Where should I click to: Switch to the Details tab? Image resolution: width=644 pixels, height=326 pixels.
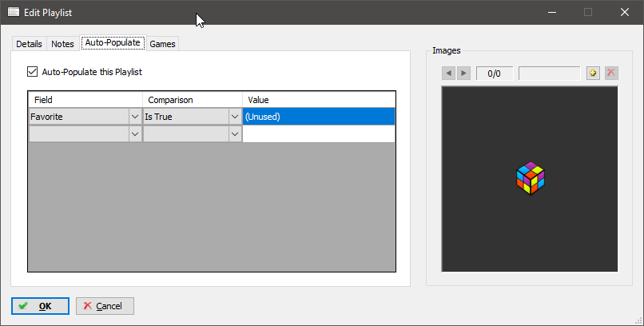tap(29, 44)
